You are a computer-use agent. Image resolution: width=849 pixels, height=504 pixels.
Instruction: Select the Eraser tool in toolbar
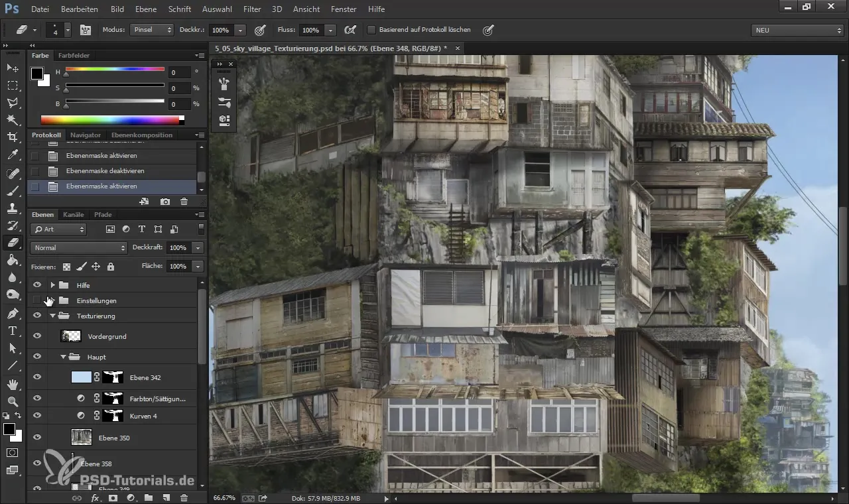13,243
